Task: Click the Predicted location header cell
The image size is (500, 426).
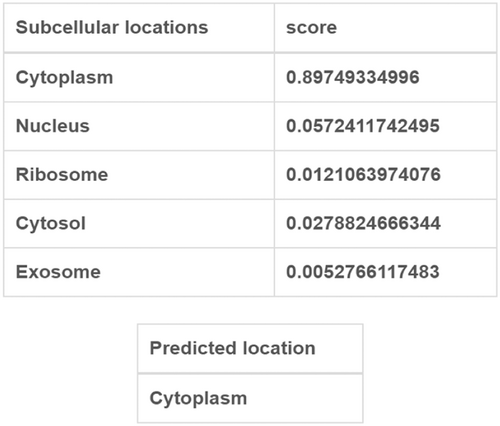Action: [x=250, y=348]
